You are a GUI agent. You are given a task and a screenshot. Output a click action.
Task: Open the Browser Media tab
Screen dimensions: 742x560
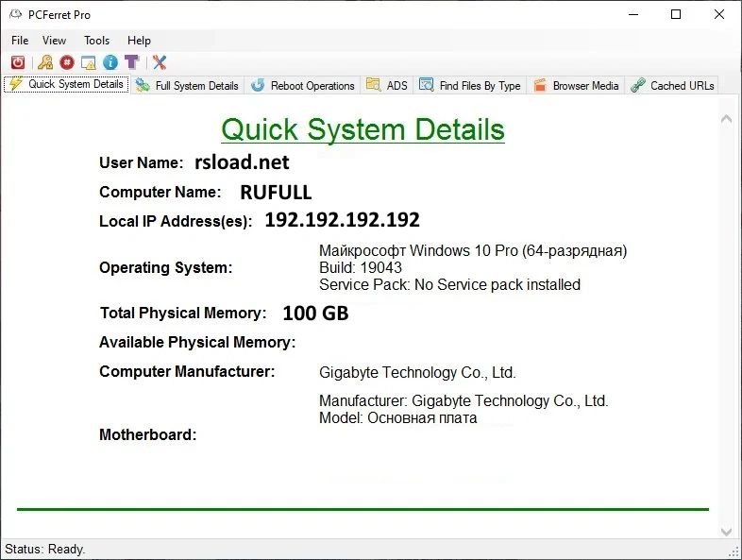pyautogui.click(x=576, y=85)
